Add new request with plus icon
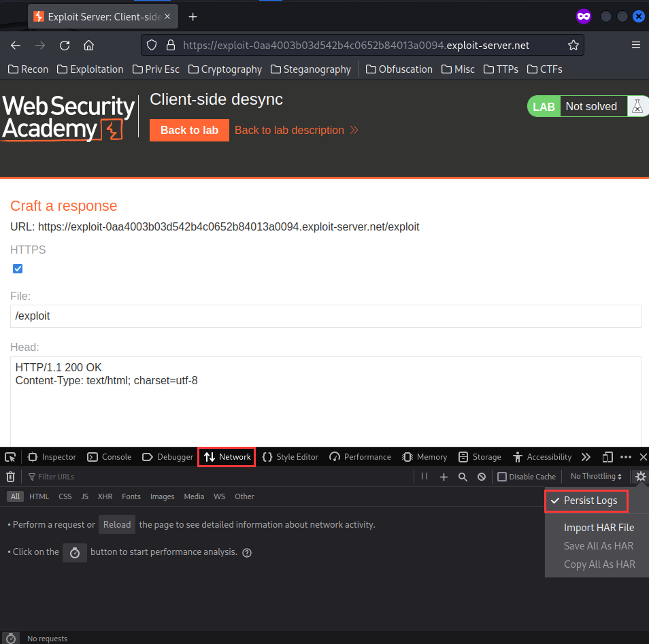This screenshot has height=644, width=649. point(444,477)
